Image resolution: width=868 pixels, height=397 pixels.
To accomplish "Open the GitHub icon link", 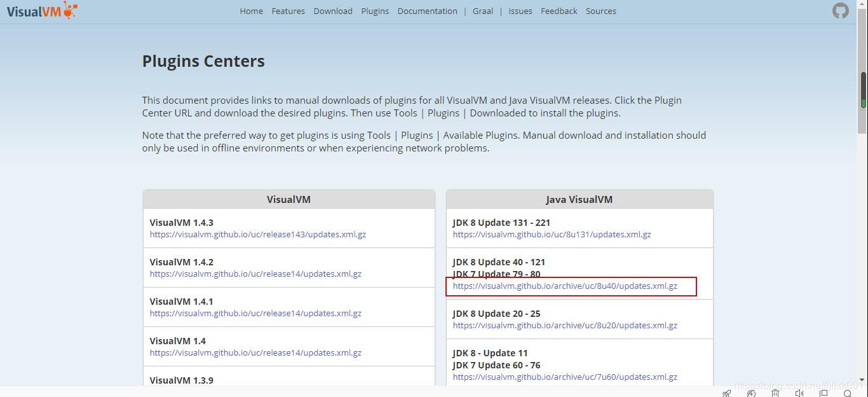I will [841, 11].
